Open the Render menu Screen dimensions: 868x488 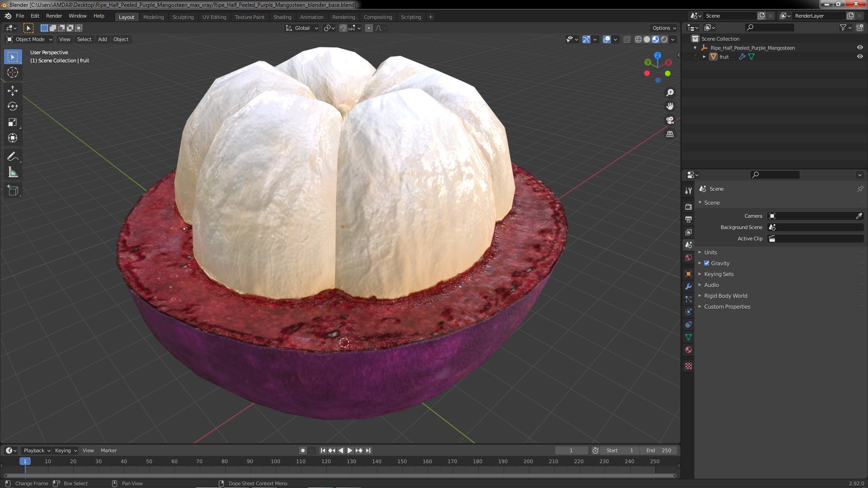pyautogui.click(x=54, y=16)
